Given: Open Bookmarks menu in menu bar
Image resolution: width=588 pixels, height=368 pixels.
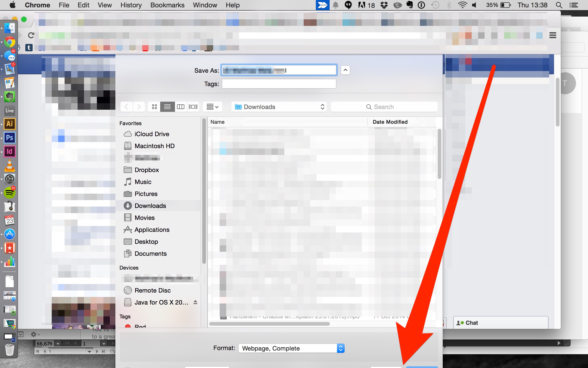Looking at the screenshot, I should (x=167, y=5).
